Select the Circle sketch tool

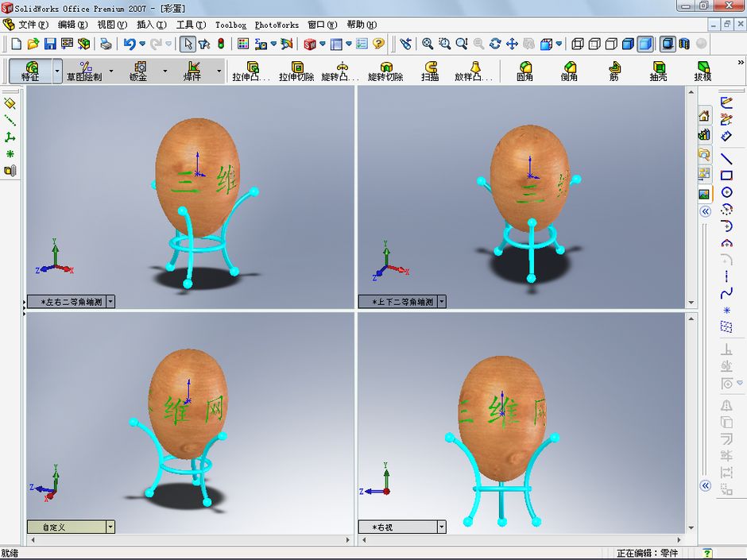pos(726,192)
